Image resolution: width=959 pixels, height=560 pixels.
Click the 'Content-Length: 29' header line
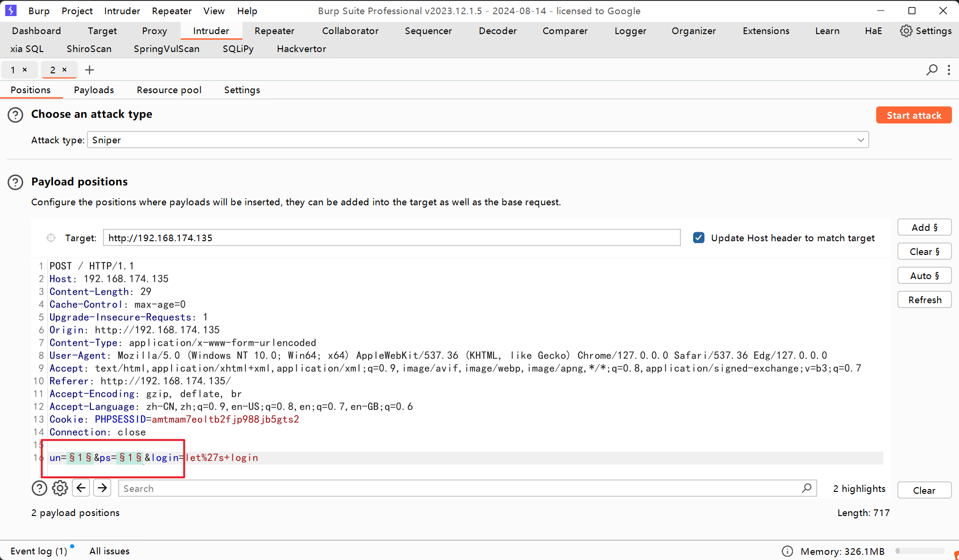100,292
